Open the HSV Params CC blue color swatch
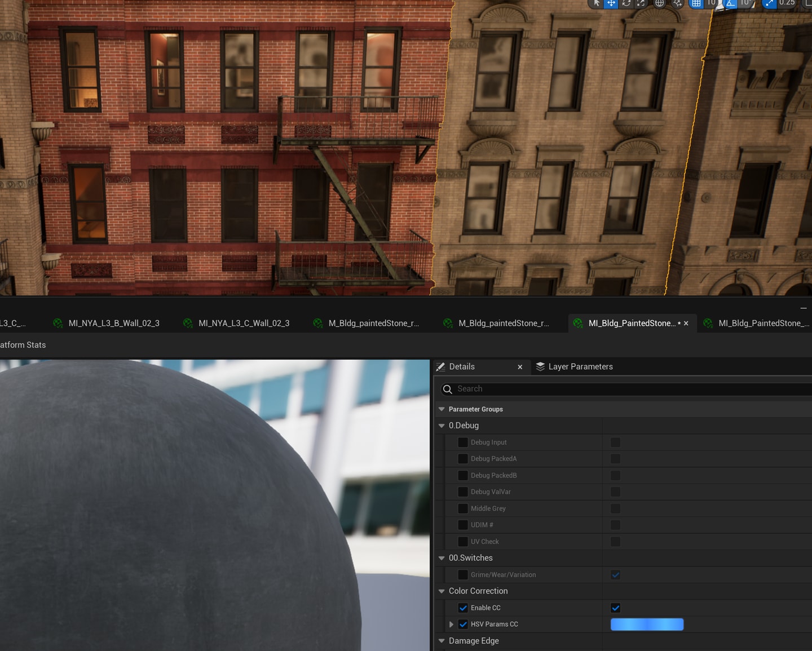812x651 pixels. tap(647, 625)
